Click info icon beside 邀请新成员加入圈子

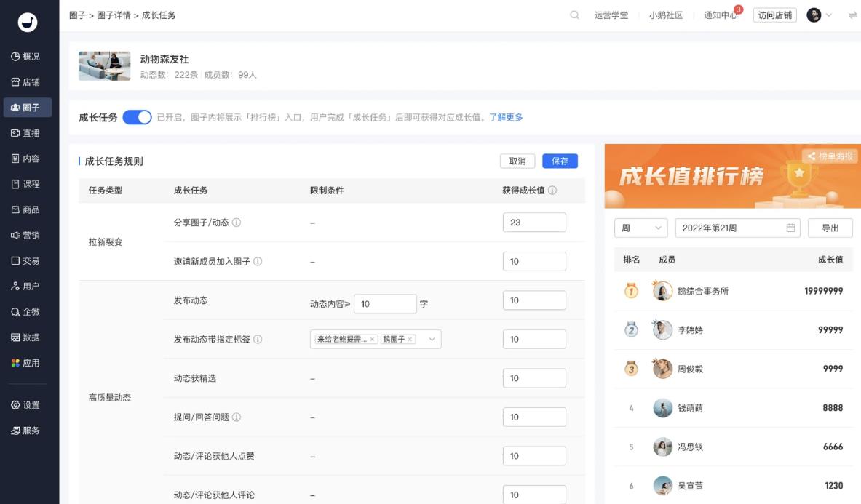(x=258, y=261)
